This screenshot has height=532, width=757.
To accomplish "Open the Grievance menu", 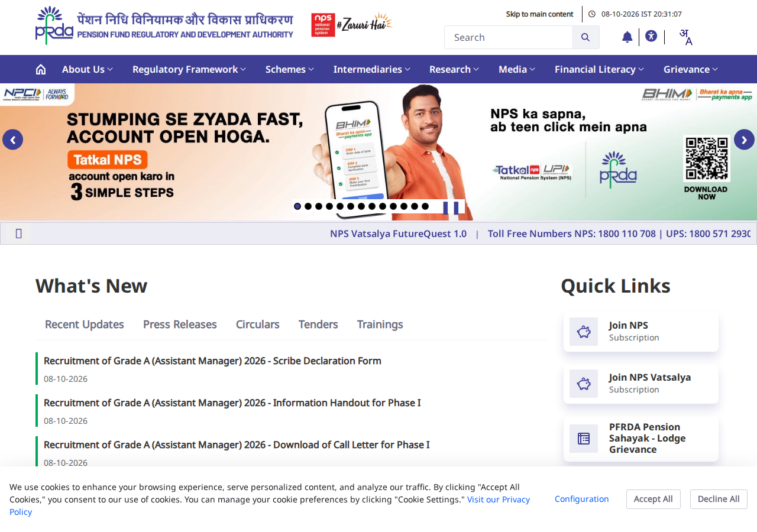I will (x=691, y=69).
